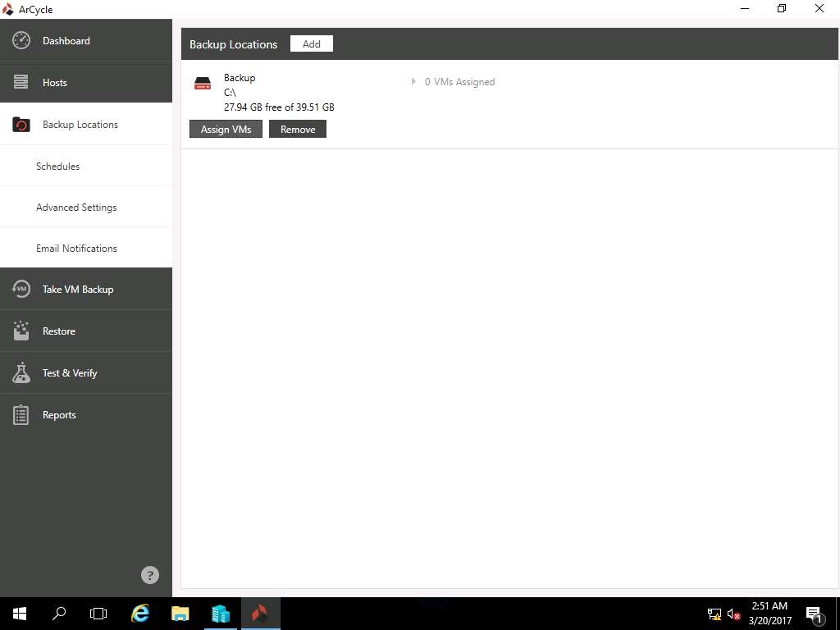840x630 pixels.
Task: Go to Take VM Backup
Action: pyautogui.click(x=85, y=290)
